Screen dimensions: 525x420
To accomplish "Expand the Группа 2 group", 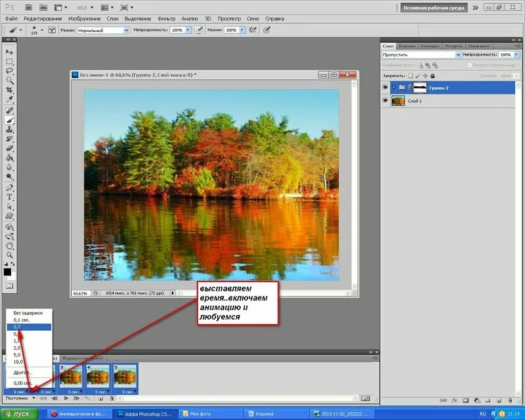I will click(394, 87).
